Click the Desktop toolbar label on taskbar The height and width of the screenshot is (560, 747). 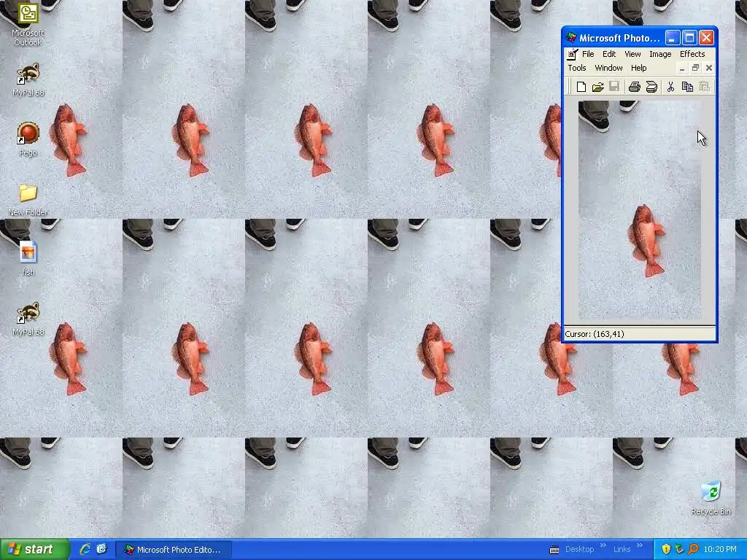[579, 550]
